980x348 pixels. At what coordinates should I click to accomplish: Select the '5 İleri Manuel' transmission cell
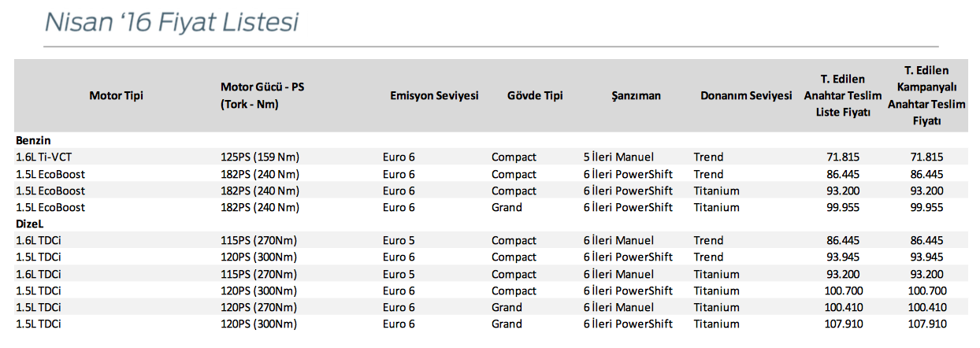point(618,157)
